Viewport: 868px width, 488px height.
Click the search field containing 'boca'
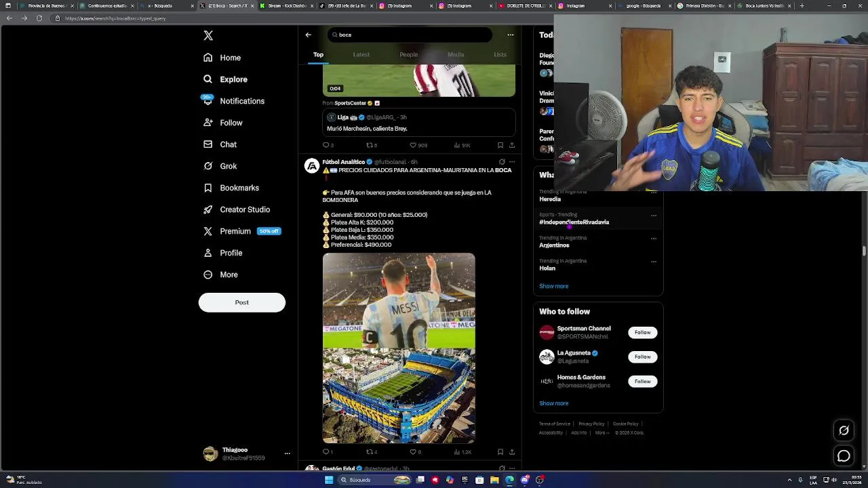(x=410, y=35)
